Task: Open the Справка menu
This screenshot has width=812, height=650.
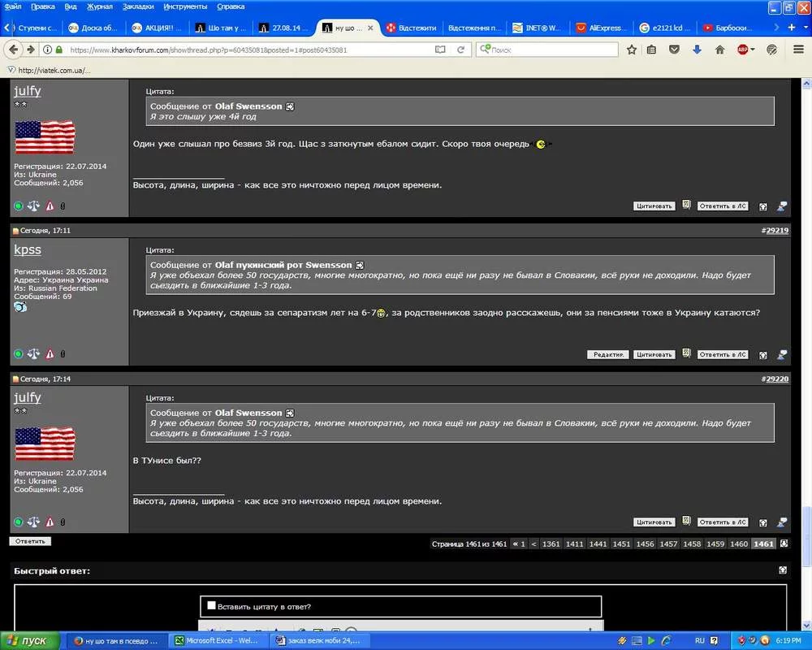Action: pos(231,6)
